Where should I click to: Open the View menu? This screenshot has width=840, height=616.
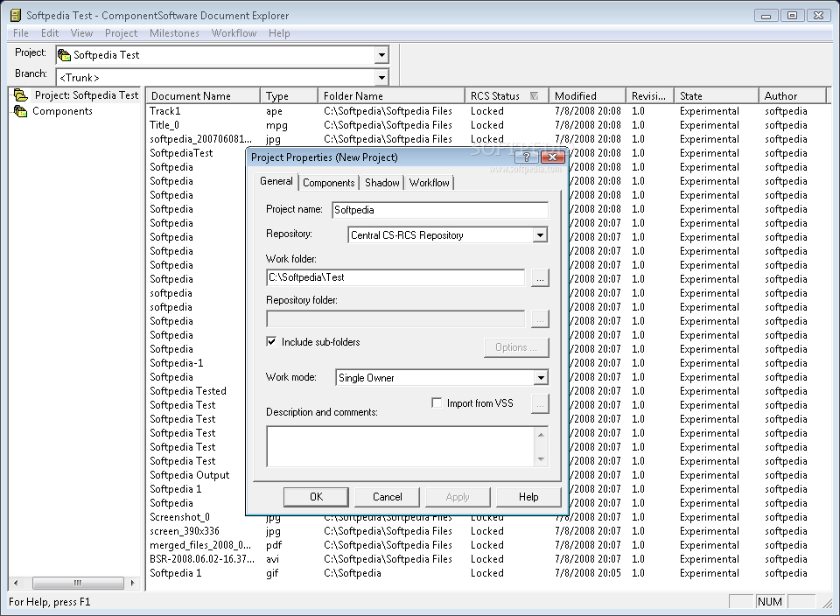(x=82, y=33)
